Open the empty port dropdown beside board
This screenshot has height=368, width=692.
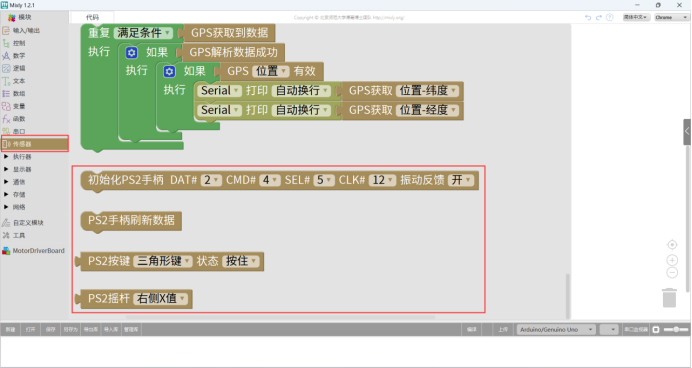point(609,330)
